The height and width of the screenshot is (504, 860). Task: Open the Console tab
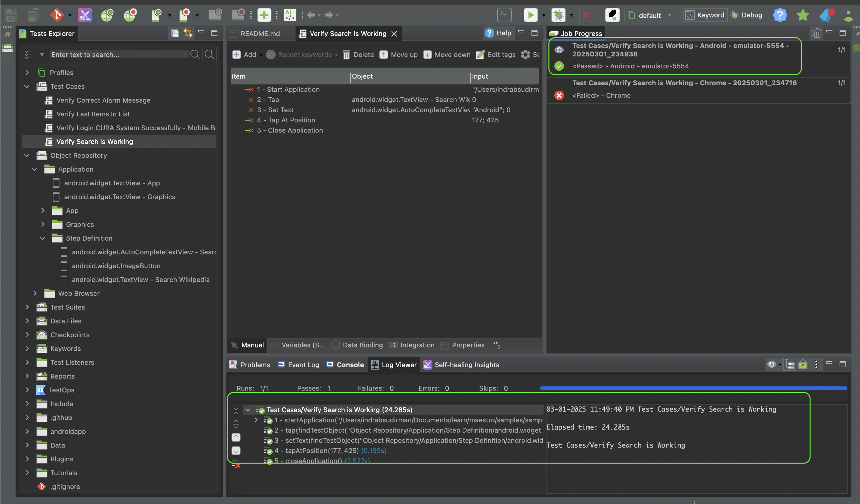tap(350, 365)
